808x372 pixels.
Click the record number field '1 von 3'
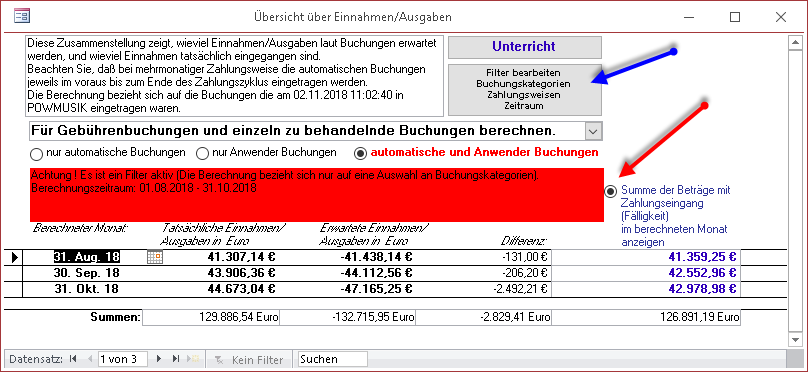click(x=123, y=359)
